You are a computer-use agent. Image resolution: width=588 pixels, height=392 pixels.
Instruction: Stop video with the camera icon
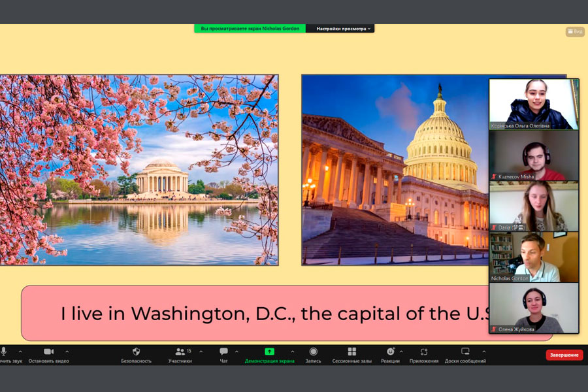49,351
